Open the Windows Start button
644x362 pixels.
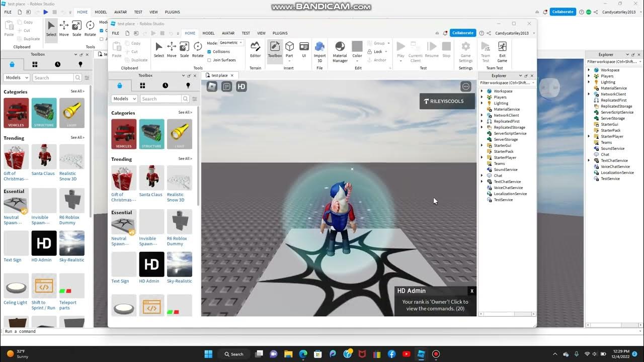[x=208, y=354]
